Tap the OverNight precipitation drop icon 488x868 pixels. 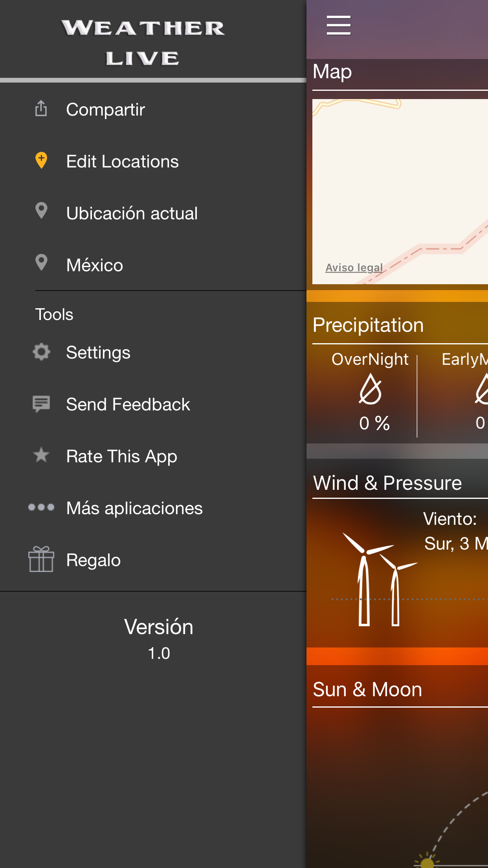pyautogui.click(x=370, y=389)
